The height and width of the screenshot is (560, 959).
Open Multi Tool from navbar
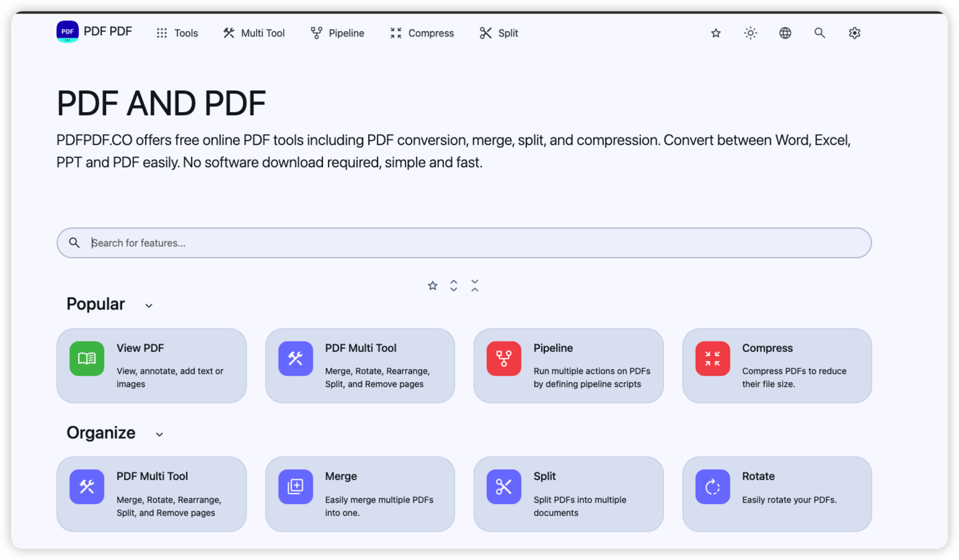tap(254, 33)
